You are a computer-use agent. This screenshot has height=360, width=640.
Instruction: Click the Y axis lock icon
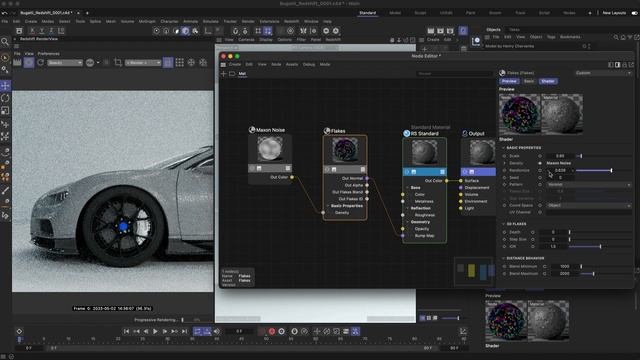click(42, 31)
